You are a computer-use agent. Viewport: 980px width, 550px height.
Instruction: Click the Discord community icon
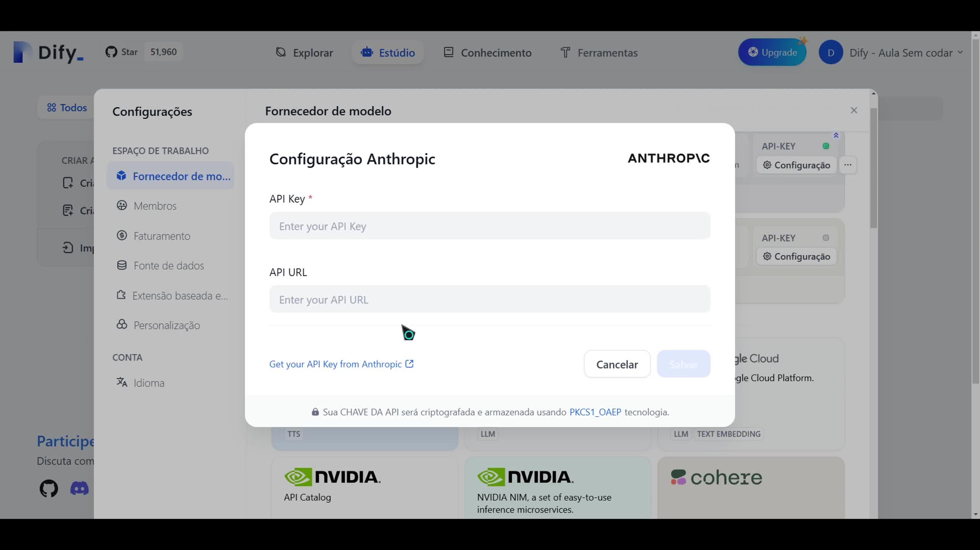[79, 489]
